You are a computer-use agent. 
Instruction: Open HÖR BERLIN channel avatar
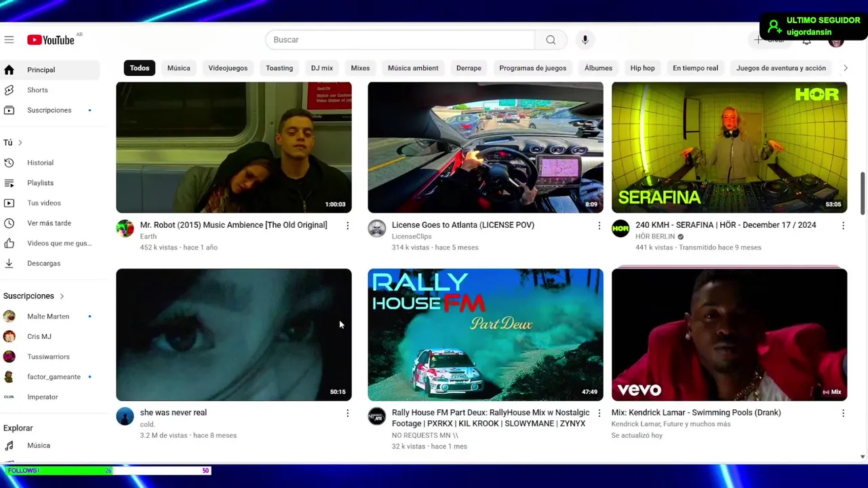coord(620,228)
